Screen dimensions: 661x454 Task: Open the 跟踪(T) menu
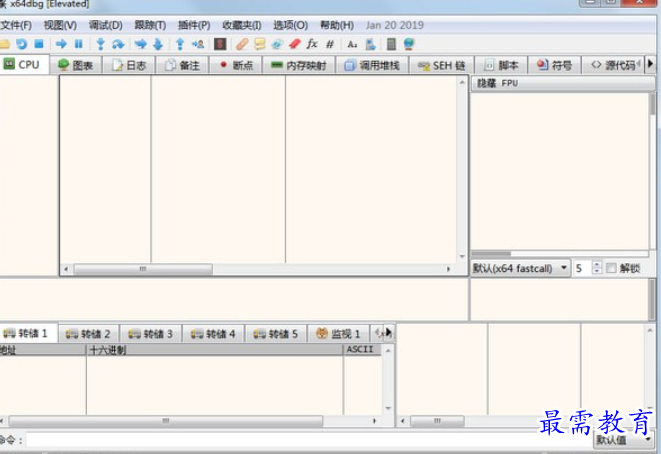[150, 25]
